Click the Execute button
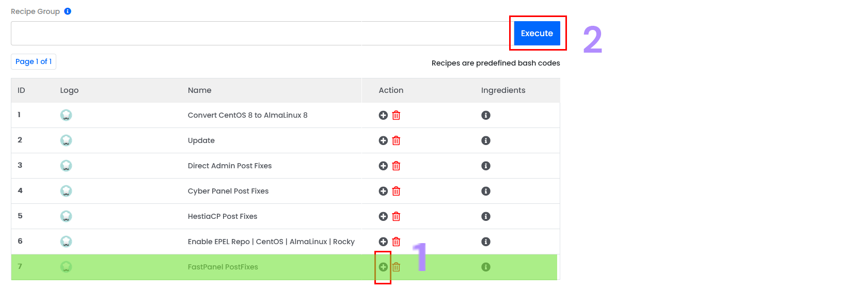Viewport: 868px width, 288px height. pyautogui.click(x=537, y=33)
